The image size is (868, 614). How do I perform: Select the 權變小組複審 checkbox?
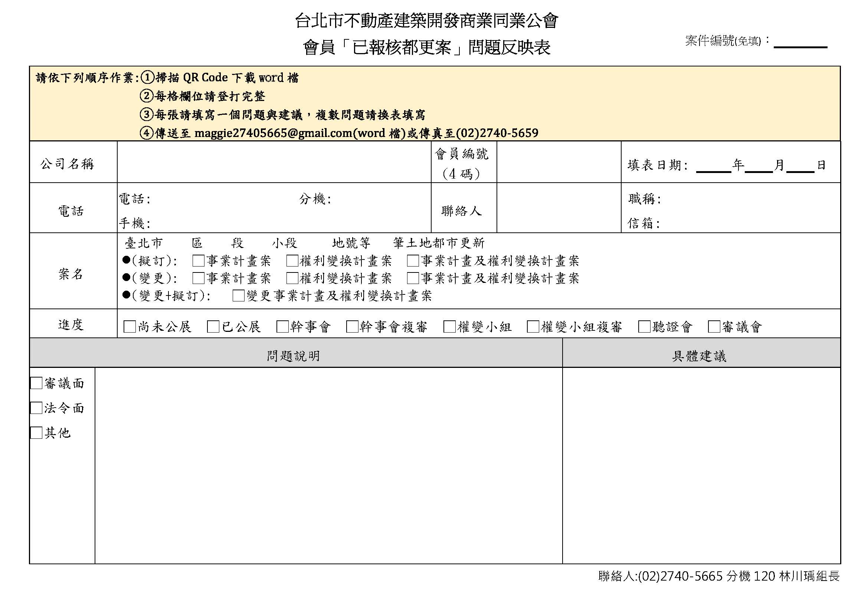click(533, 327)
